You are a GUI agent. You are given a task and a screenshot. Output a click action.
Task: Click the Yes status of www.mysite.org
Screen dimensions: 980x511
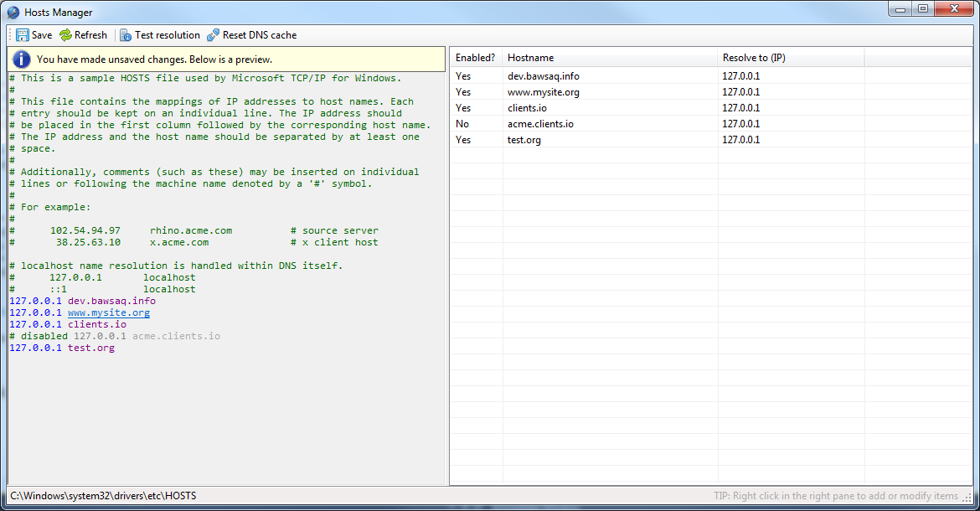pyautogui.click(x=463, y=92)
